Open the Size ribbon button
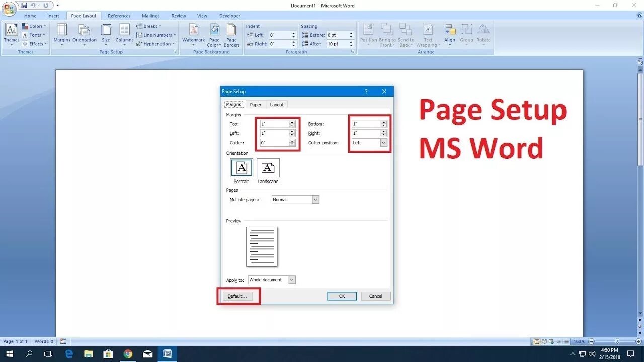This screenshot has height=362, width=644. 106,34
